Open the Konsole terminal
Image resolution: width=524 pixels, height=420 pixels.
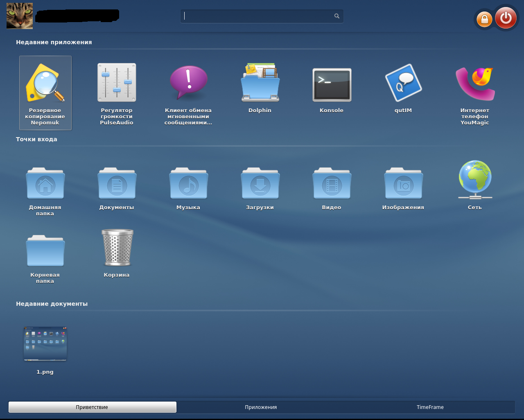click(x=332, y=85)
